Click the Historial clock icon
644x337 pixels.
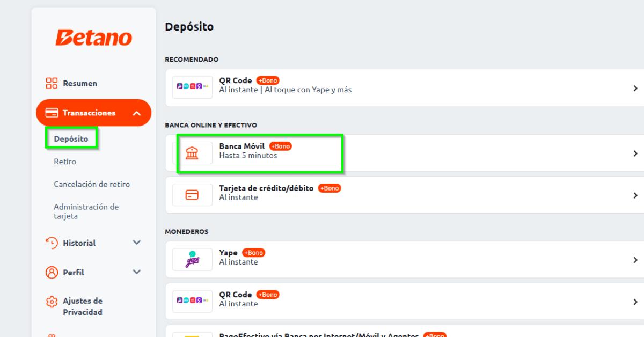point(52,243)
